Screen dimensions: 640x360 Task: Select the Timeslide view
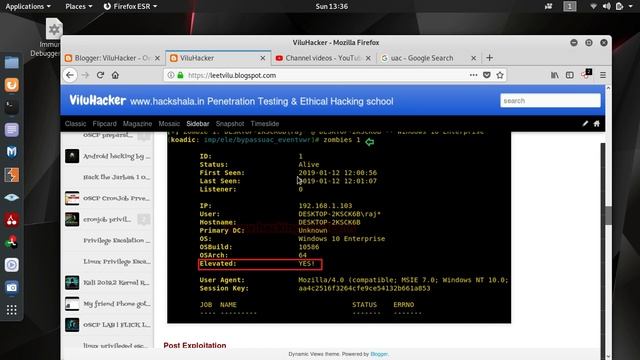(265, 124)
